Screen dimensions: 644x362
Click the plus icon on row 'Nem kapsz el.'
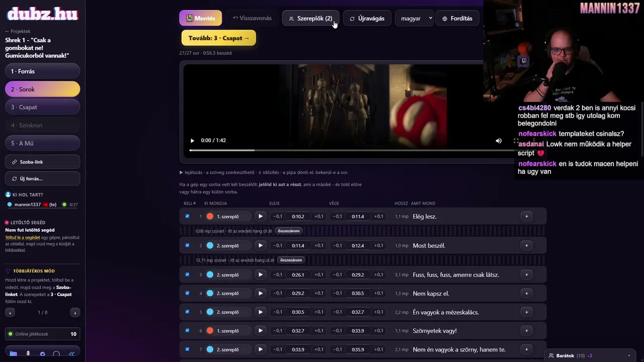pos(526,293)
